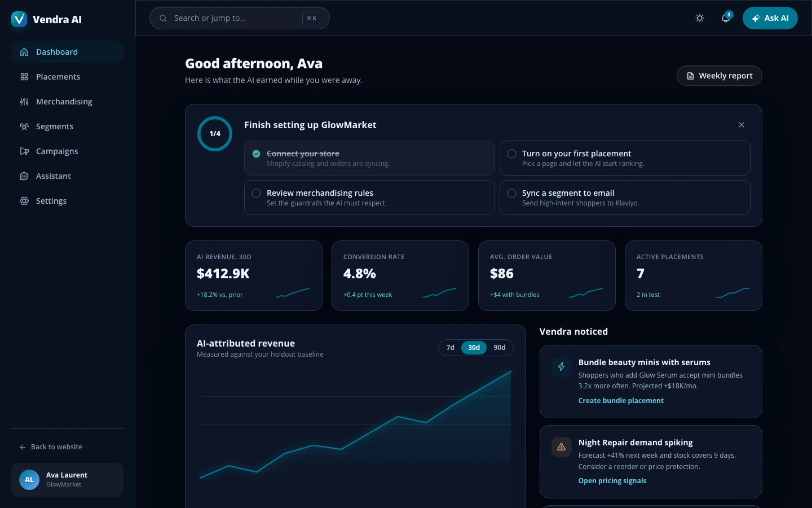
Task: Click the $412.9K revenue value
Action: (223, 274)
